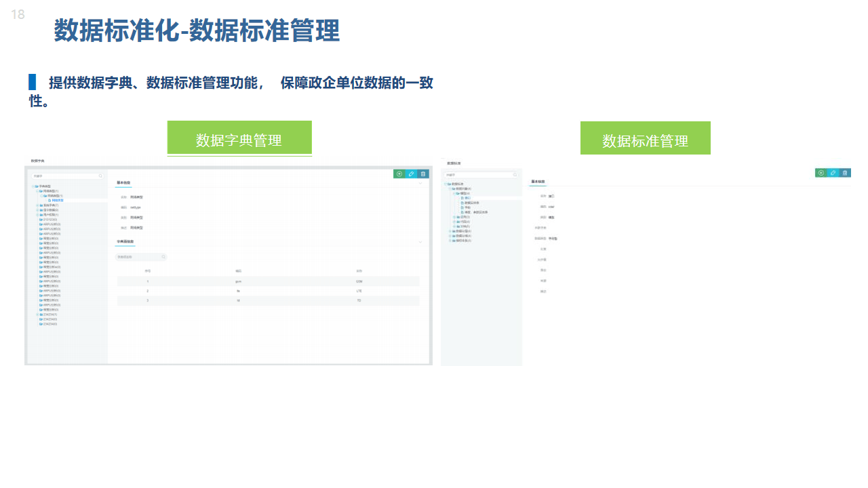Click the 数据字典管理 green label

[239, 138]
